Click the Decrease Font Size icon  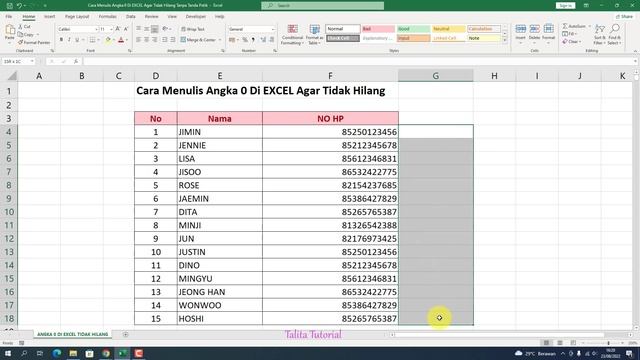tap(126, 29)
